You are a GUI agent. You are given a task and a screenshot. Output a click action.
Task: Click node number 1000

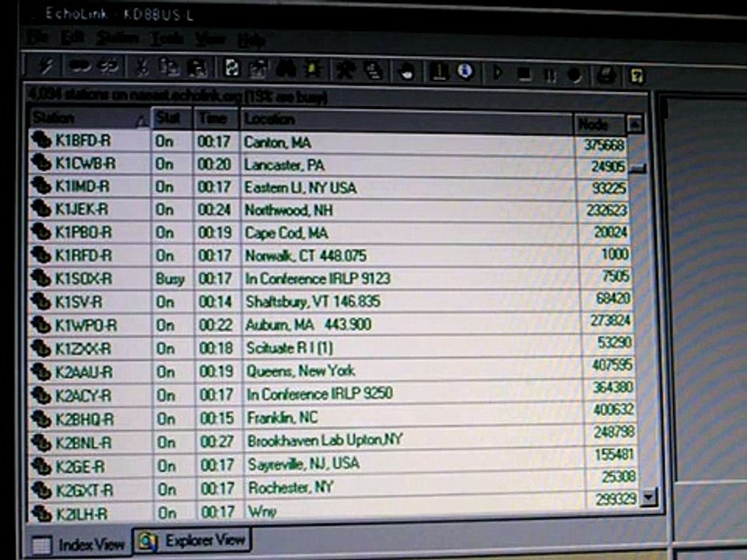[x=615, y=254]
